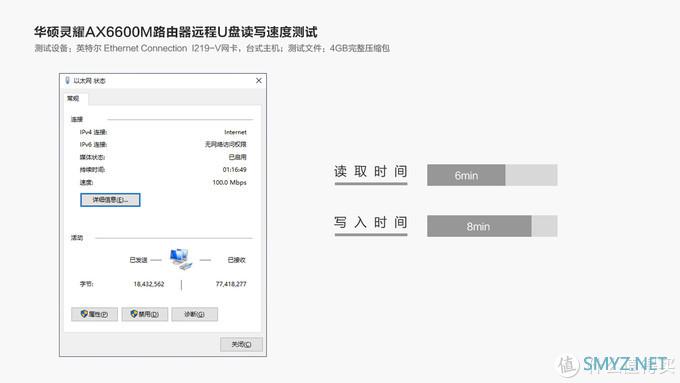Click the 禁用 disable button
Image resolution: width=680 pixels, height=383 pixels.
point(145,314)
